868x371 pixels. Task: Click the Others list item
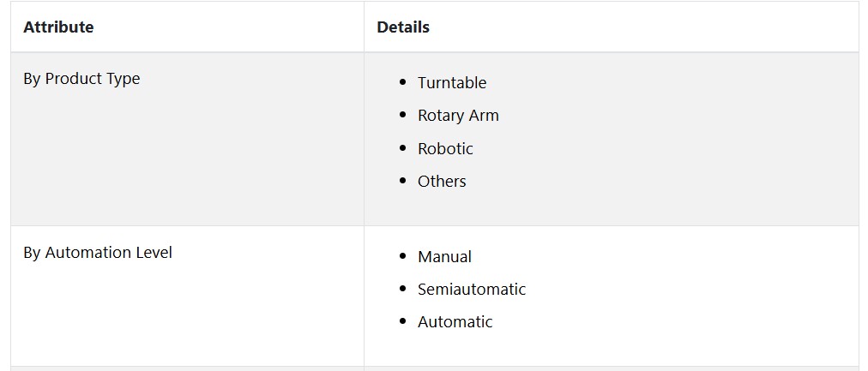click(442, 182)
